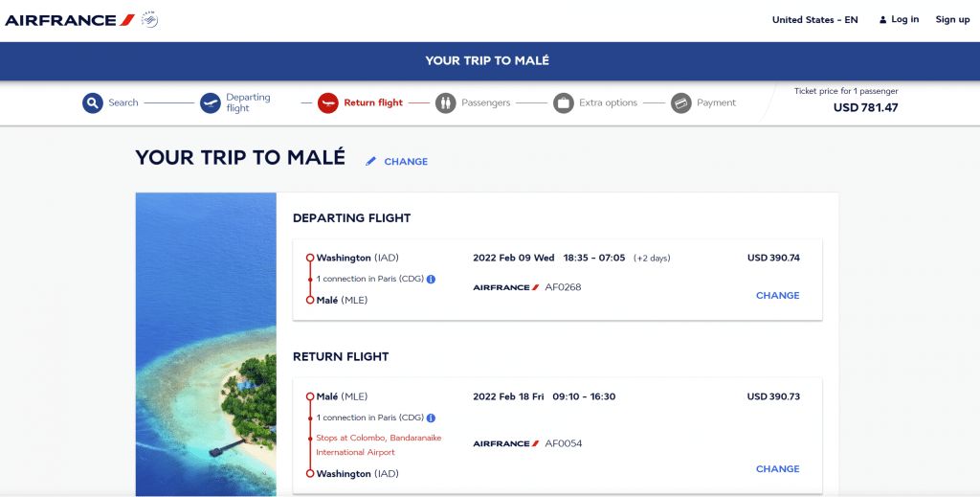
Task: Click the SkyTeam logo in header
Action: [x=149, y=19]
